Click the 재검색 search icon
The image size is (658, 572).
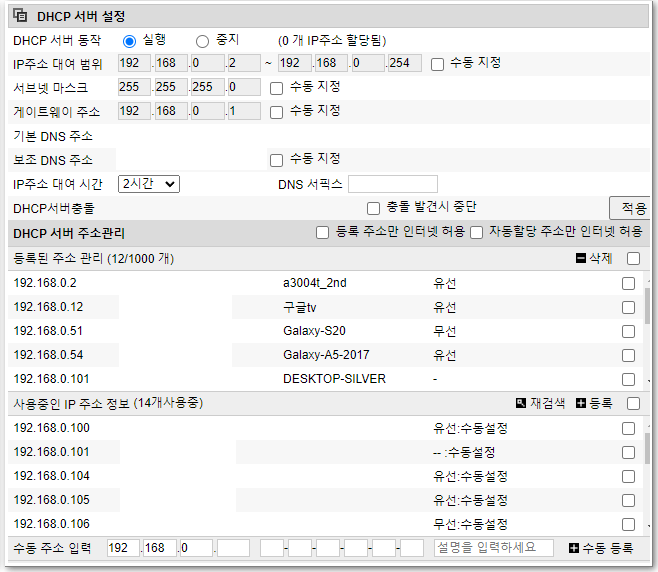(x=520, y=403)
